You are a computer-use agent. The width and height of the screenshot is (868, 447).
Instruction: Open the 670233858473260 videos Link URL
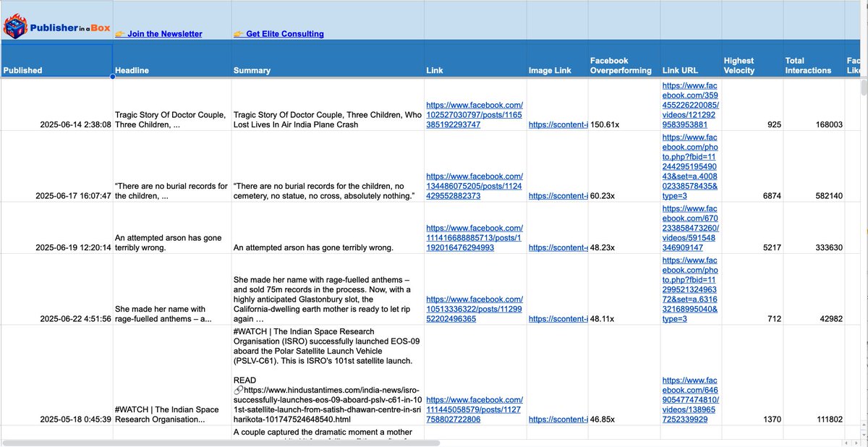690,227
